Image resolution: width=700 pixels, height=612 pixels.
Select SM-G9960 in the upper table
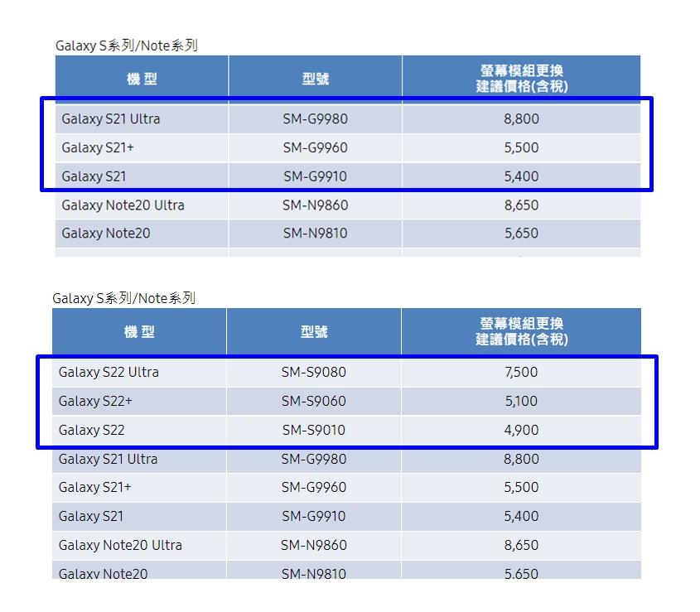(x=315, y=148)
